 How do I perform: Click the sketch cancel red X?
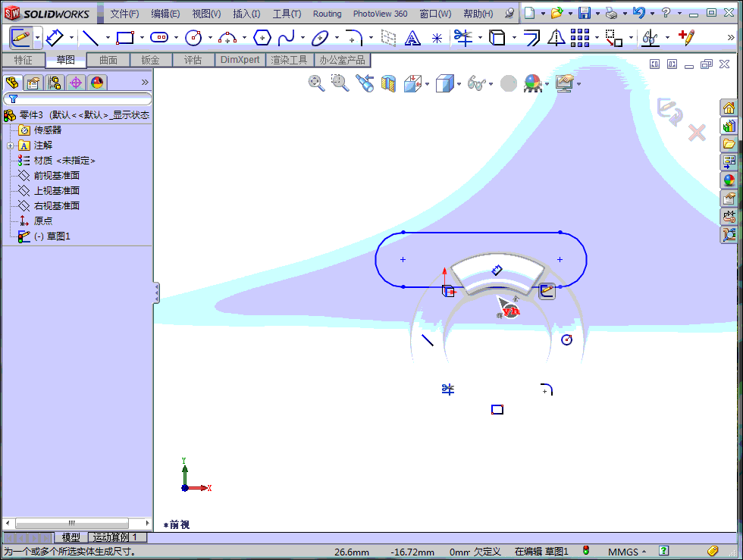click(x=697, y=133)
